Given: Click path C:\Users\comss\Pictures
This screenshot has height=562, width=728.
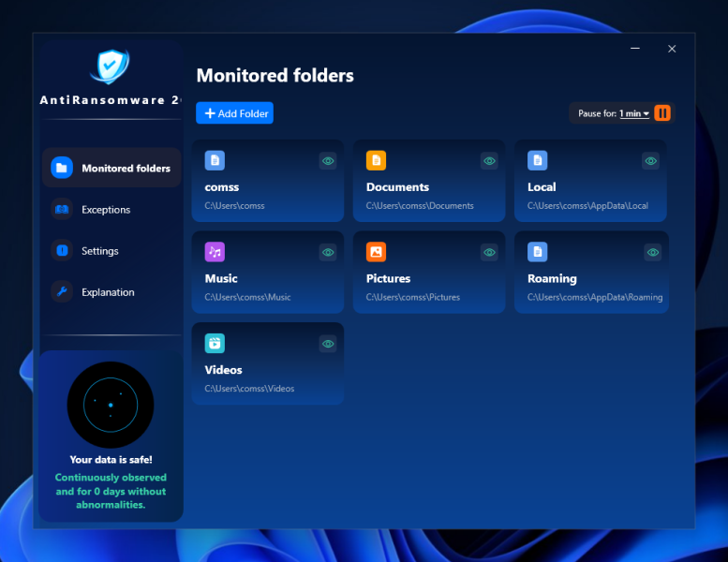Looking at the screenshot, I should (413, 297).
